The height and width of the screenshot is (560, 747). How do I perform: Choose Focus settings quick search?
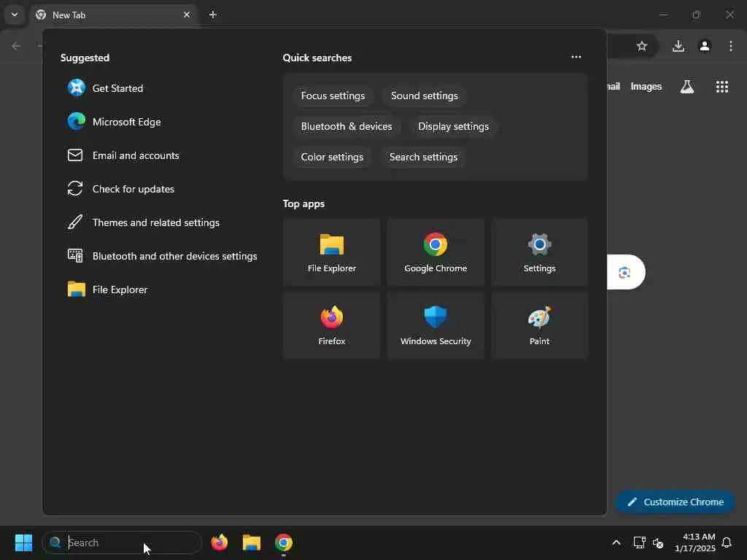tap(333, 96)
